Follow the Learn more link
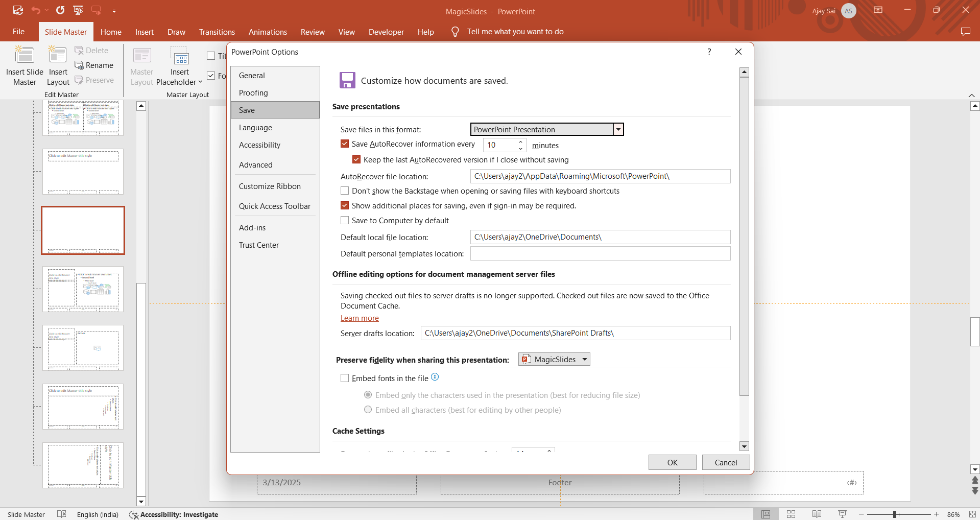 360,318
